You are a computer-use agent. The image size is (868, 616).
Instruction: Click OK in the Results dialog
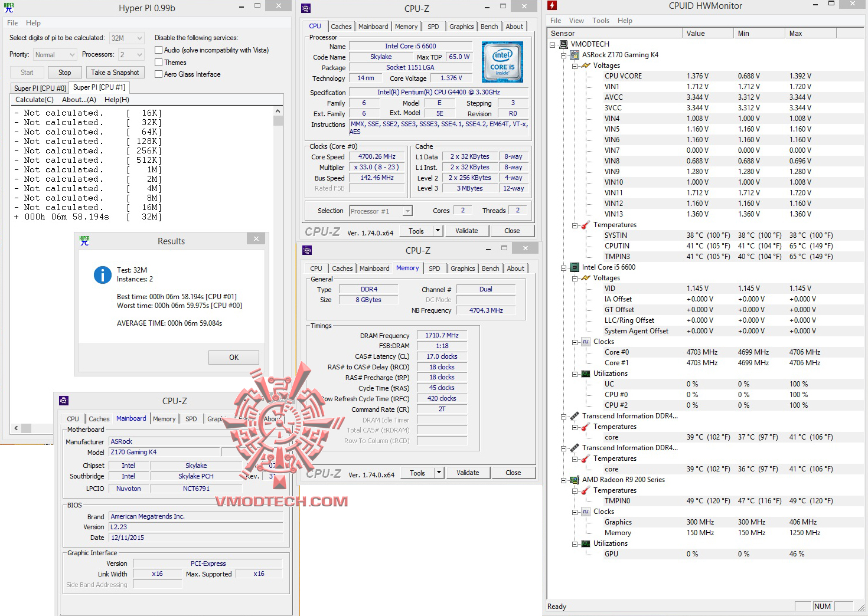234,358
